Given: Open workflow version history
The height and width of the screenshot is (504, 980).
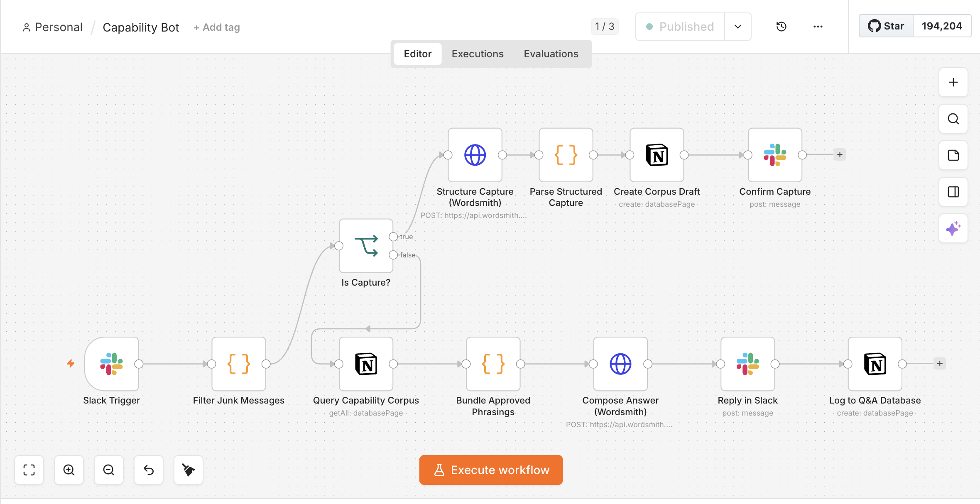Looking at the screenshot, I should point(782,27).
